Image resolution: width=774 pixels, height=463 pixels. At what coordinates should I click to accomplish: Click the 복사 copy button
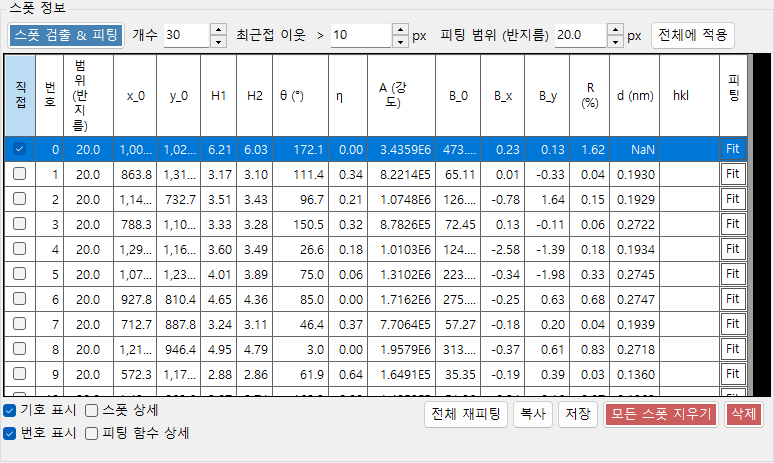click(533, 414)
